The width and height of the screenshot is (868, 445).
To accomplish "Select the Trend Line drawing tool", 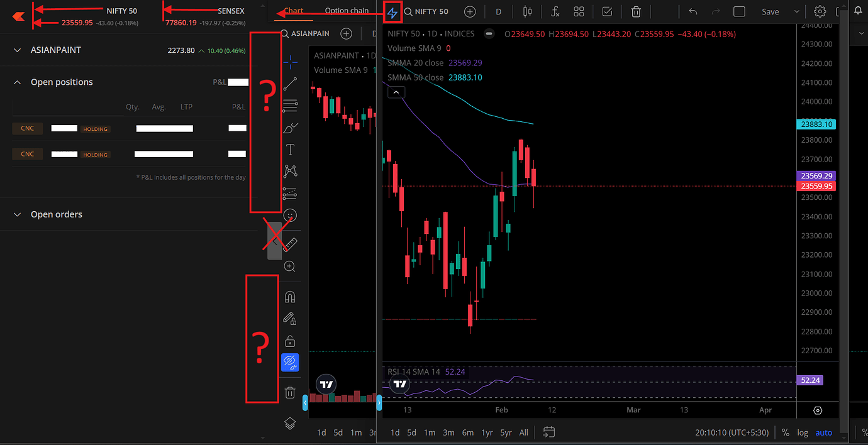I will [x=290, y=84].
